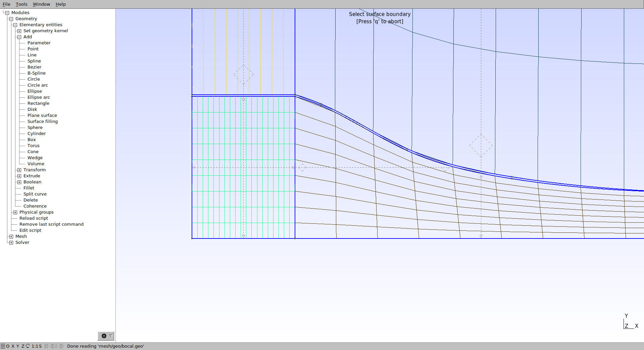Click Remove last script command
644x350 pixels.
coord(51,224)
